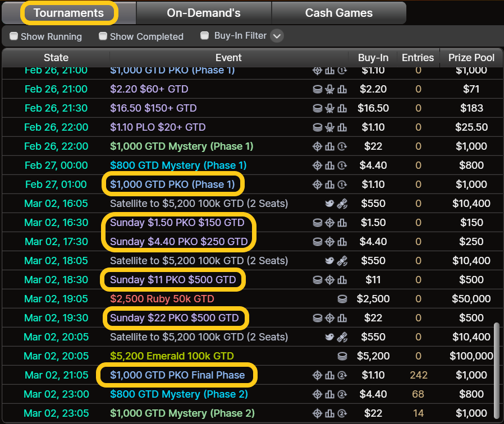
Task: Click the podium icon on Sunday $4.40 PKO row
Action: 342,242
